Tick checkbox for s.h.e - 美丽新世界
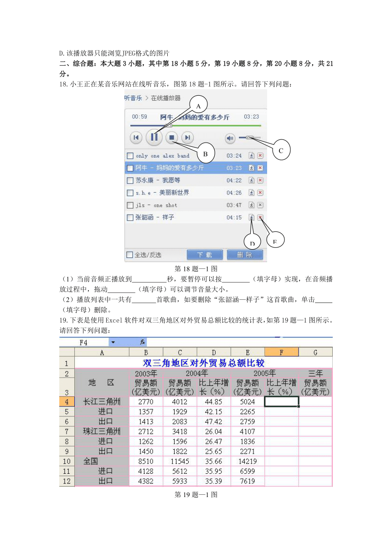392x554 pixels. coord(130,193)
